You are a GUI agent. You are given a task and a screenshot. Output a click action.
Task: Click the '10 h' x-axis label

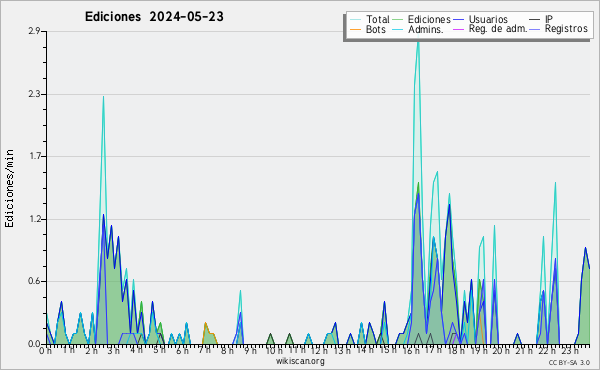[x=274, y=351]
